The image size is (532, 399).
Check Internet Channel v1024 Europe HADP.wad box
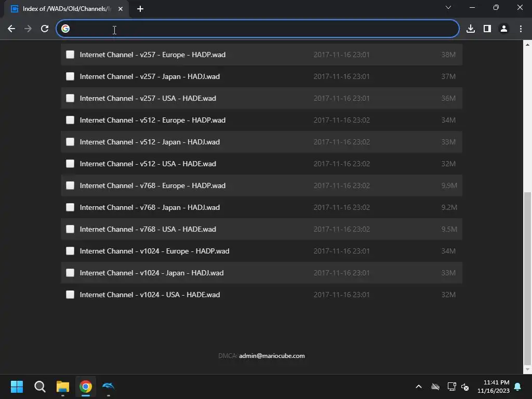70,251
